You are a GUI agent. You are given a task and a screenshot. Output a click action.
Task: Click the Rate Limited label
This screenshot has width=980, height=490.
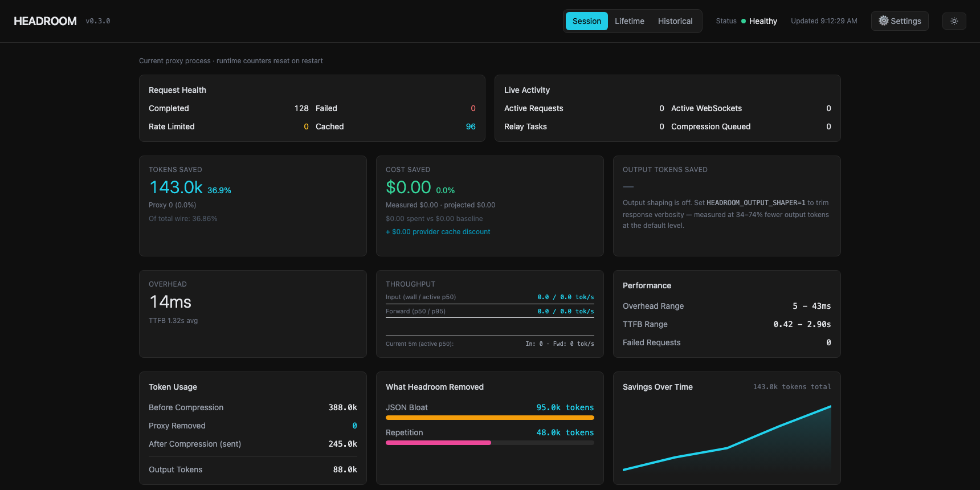pyautogui.click(x=171, y=126)
